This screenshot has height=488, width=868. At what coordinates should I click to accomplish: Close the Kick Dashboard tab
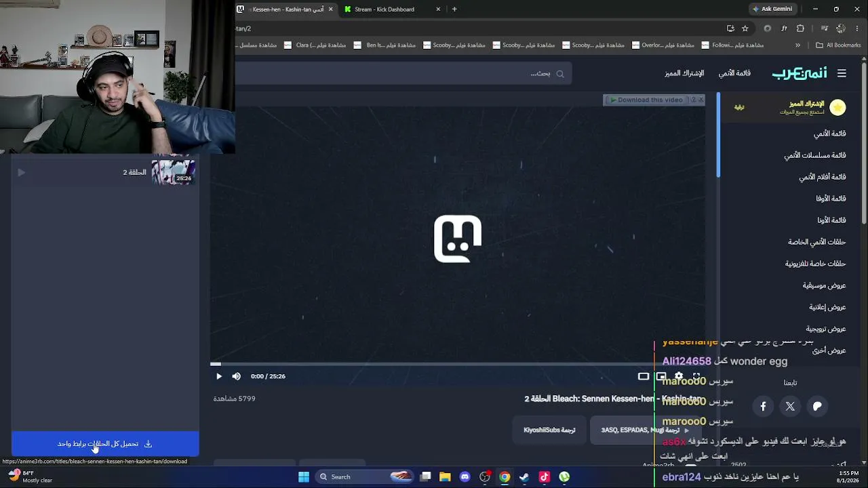(x=438, y=9)
